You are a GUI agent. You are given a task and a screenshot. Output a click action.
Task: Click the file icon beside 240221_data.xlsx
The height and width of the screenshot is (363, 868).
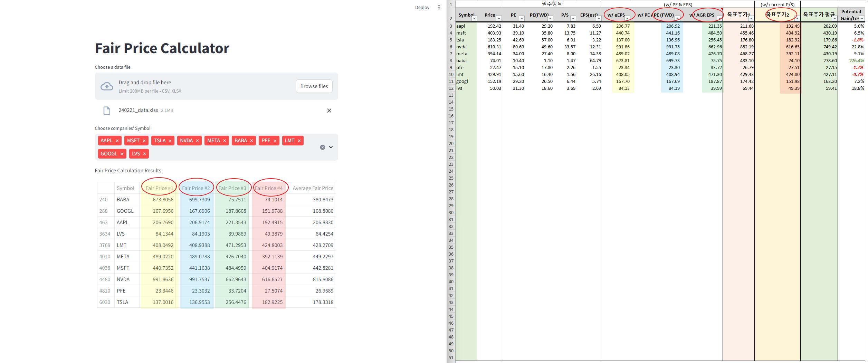coord(107,111)
